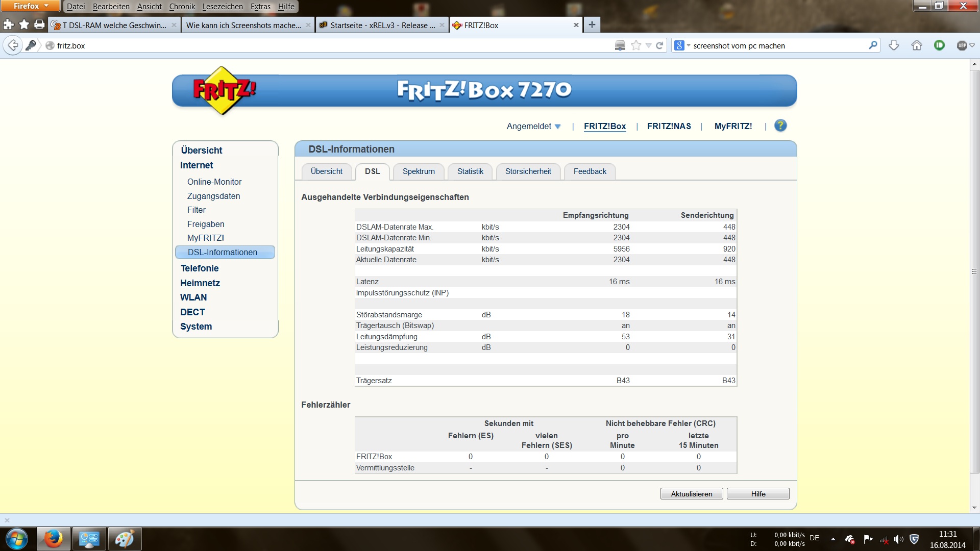
Task: Click the Adblock Plus toolbar icon
Action: coord(962,45)
